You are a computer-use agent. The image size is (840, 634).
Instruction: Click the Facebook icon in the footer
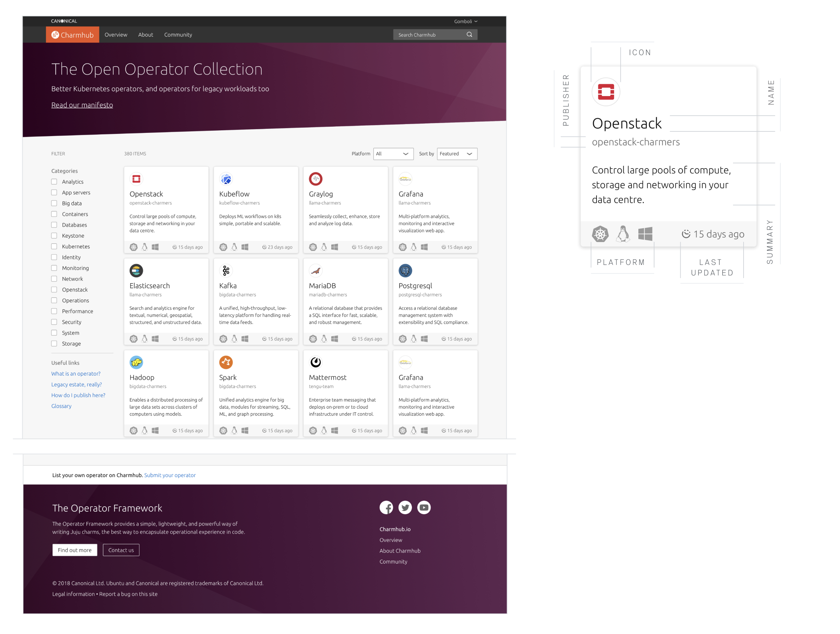386,508
